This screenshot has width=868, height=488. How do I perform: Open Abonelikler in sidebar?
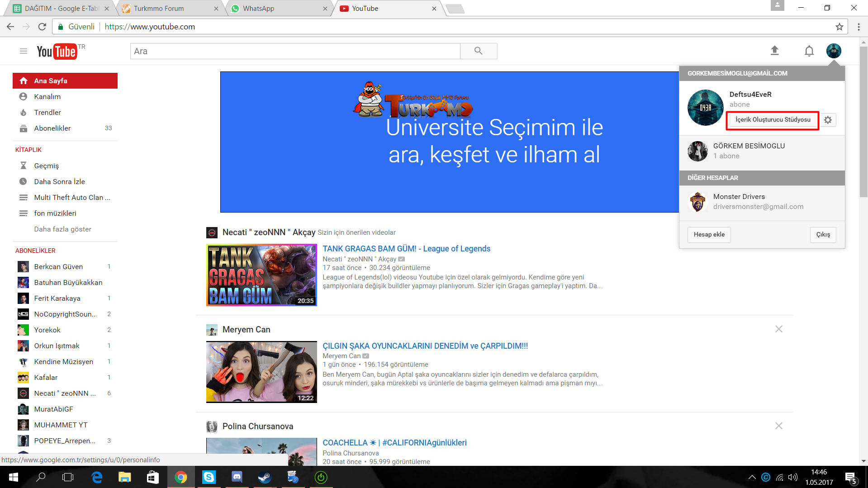(x=65, y=128)
